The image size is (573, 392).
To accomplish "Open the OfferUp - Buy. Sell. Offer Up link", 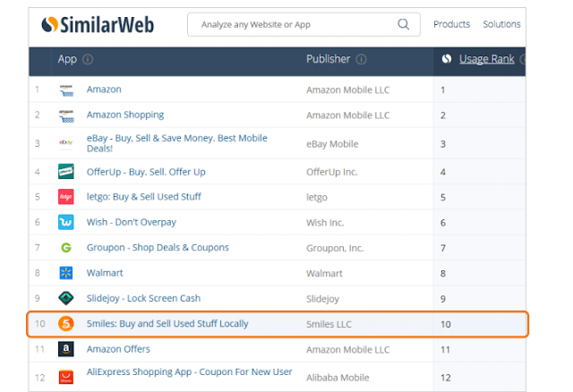I will (146, 172).
